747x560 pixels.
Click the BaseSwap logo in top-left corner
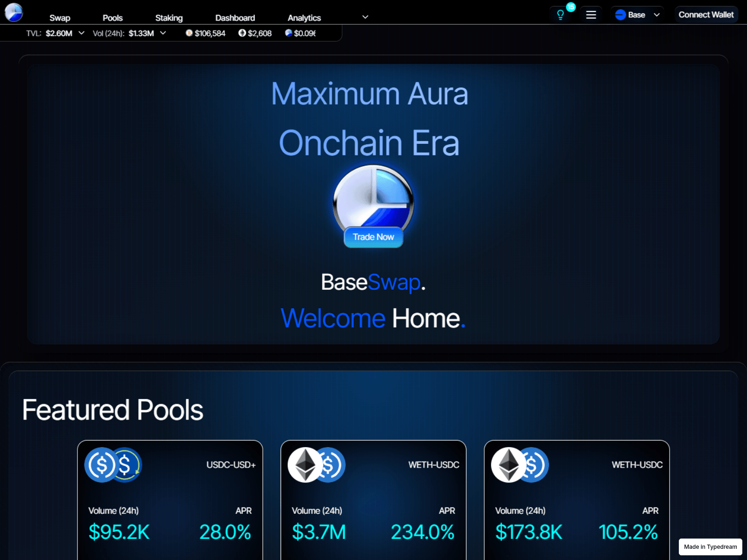click(x=14, y=13)
